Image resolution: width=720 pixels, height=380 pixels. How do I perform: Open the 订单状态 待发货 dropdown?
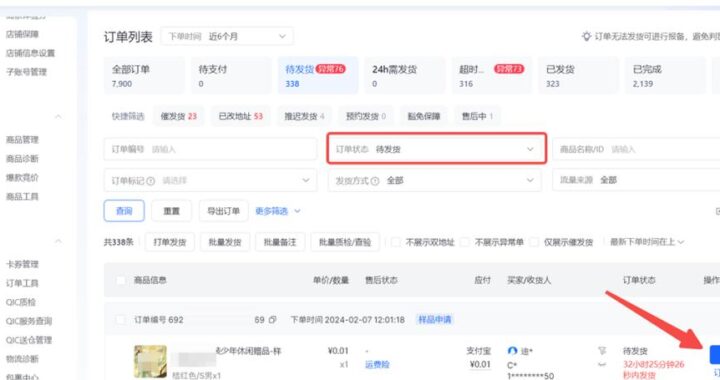(436, 149)
